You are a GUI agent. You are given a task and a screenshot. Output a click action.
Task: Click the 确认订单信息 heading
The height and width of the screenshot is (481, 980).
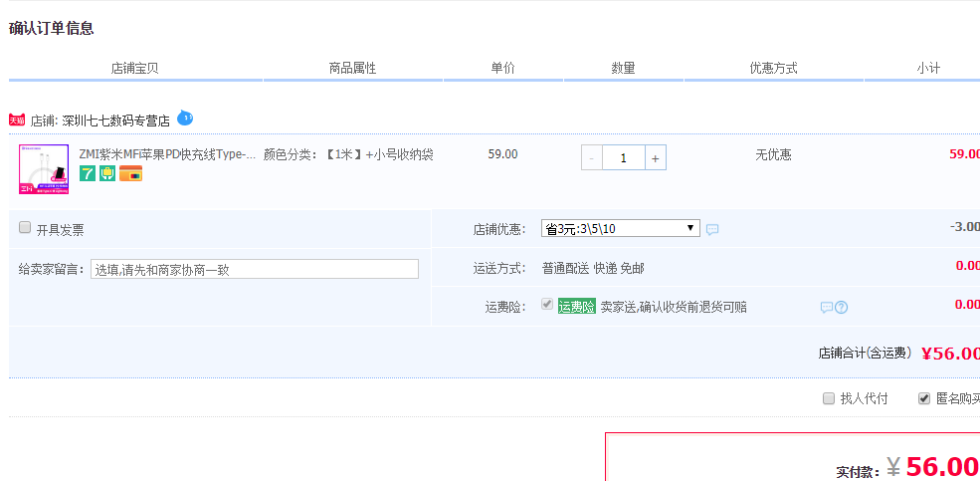pos(52,28)
